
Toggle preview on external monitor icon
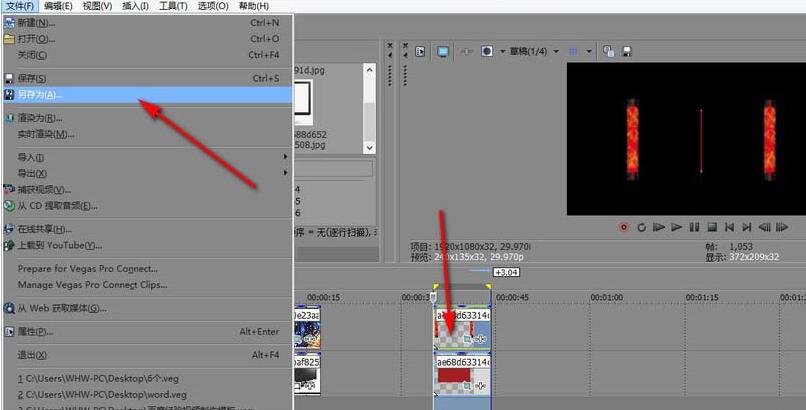[443, 51]
